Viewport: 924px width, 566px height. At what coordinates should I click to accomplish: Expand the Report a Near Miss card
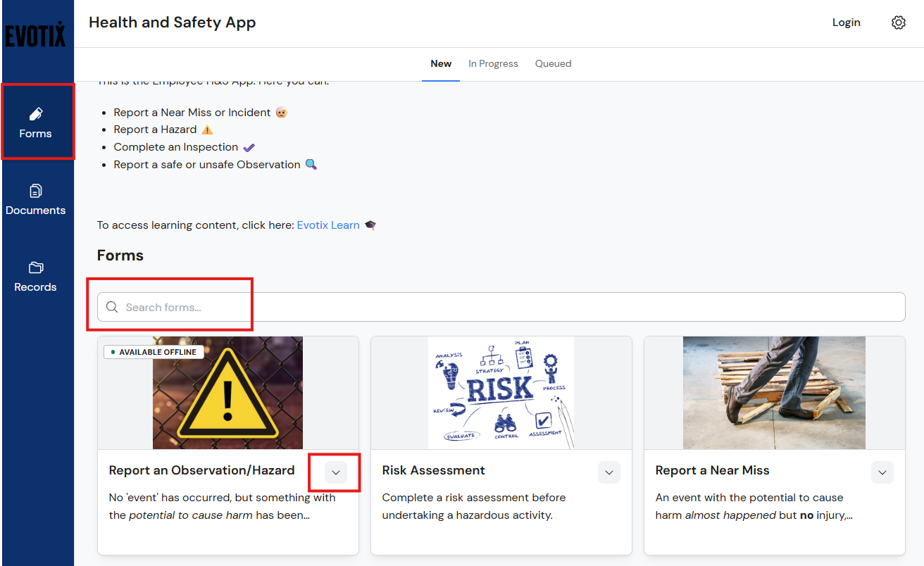882,472
